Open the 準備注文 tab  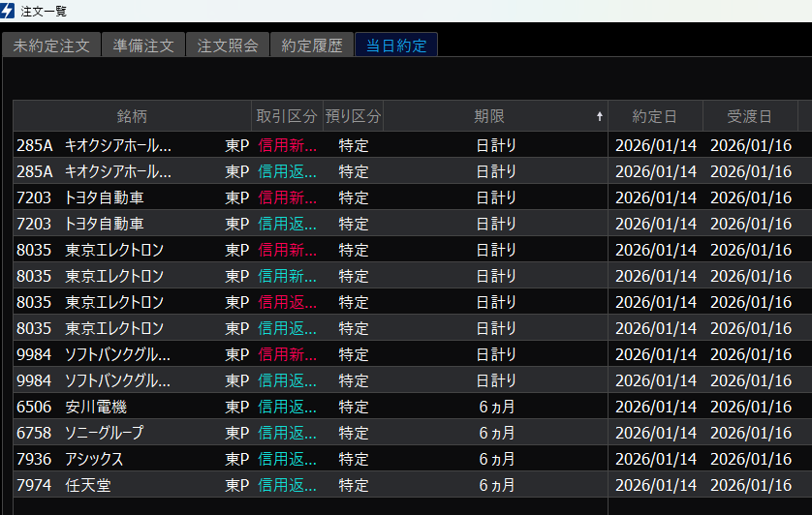coord(142,45)
